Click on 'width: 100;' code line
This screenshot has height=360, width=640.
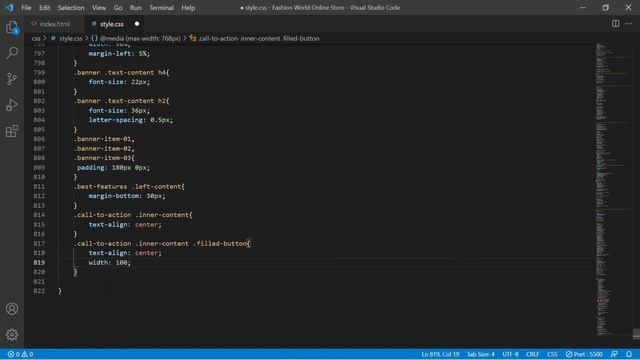click(110, 262)
